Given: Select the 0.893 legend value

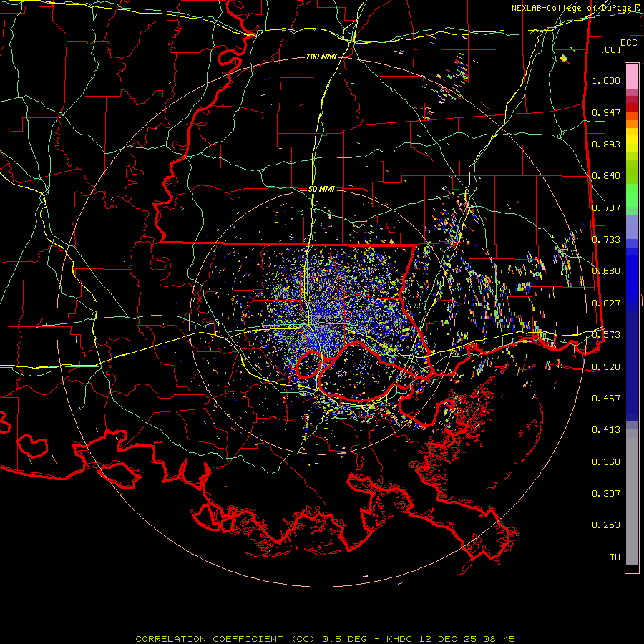Looking at the screenshot, I should tap(606, 144).
